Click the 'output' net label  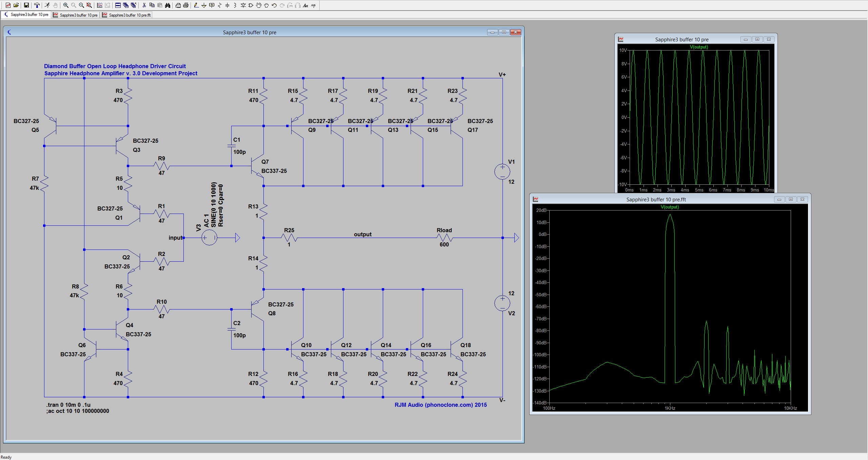pyautogui.click(x=363, y=234)
